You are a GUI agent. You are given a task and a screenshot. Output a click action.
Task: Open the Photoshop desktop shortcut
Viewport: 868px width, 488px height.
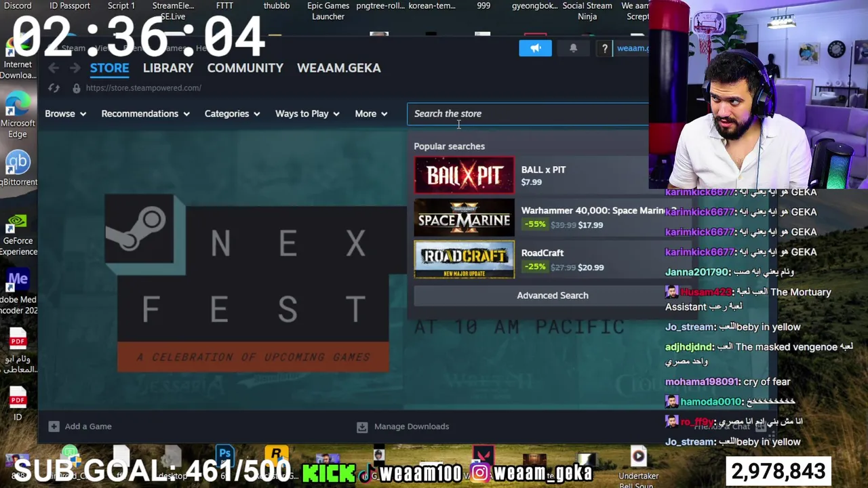click(x=224, y=455)
